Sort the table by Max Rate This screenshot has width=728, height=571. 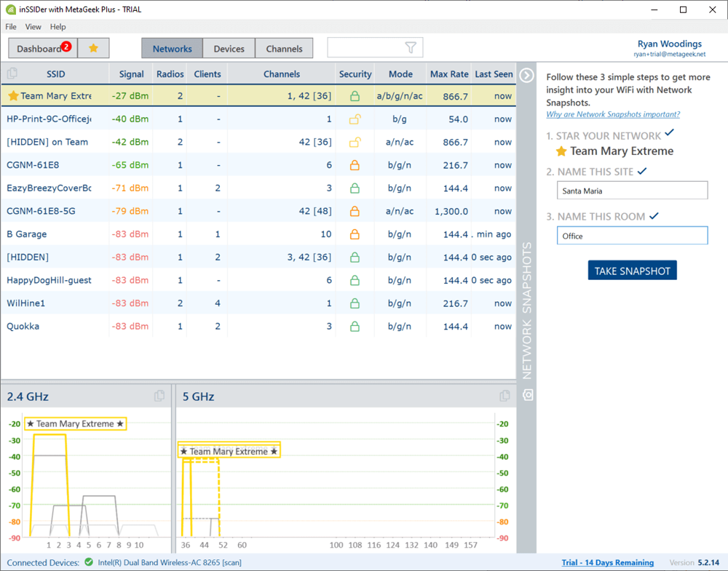point(448,74)
